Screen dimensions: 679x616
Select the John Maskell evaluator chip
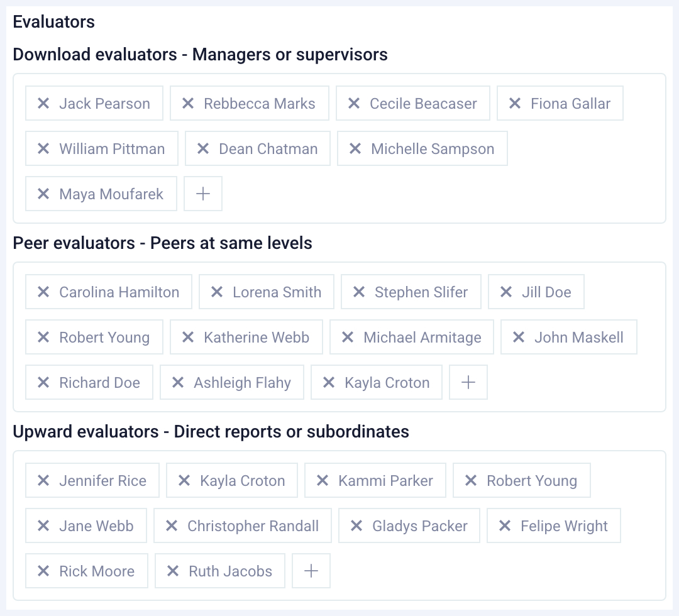tap(568, 337)
